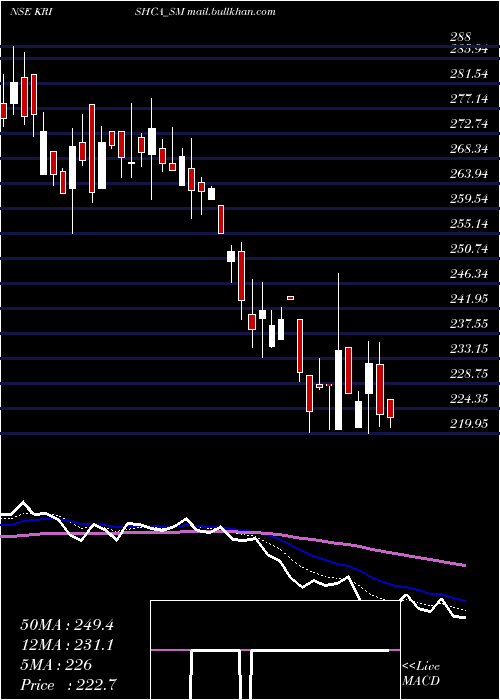Click the NSE KRI ticker label

31,12
